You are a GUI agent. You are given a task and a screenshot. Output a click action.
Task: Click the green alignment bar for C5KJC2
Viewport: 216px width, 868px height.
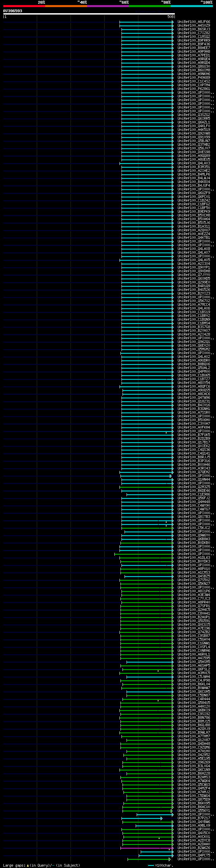147,528
